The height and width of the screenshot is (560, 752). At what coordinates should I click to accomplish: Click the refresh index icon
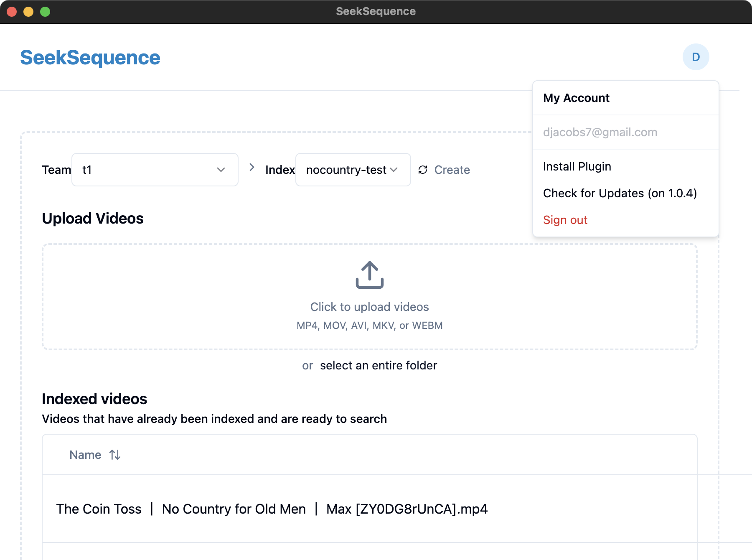[x=423, y=170]
